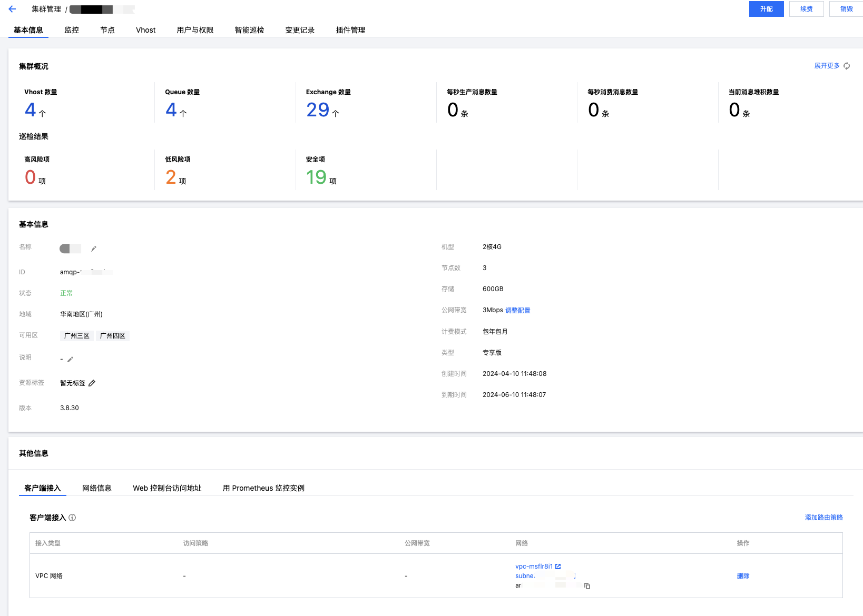863x616 pixels.
Task: Click the pencil icon to edit cluster name
Action: [94, 249]
